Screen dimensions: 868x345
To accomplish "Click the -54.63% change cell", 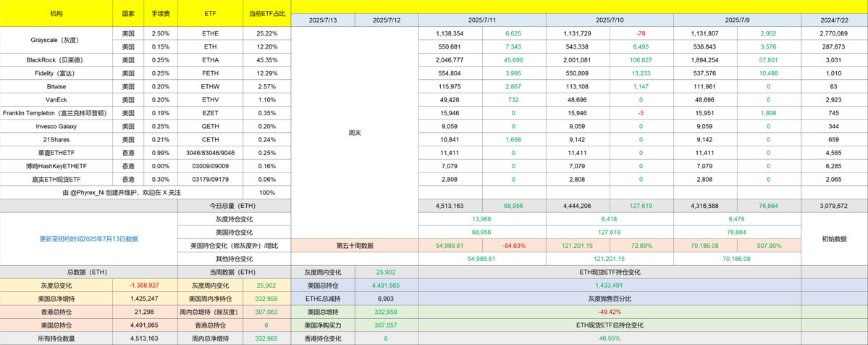I will (x=514, y=245).
